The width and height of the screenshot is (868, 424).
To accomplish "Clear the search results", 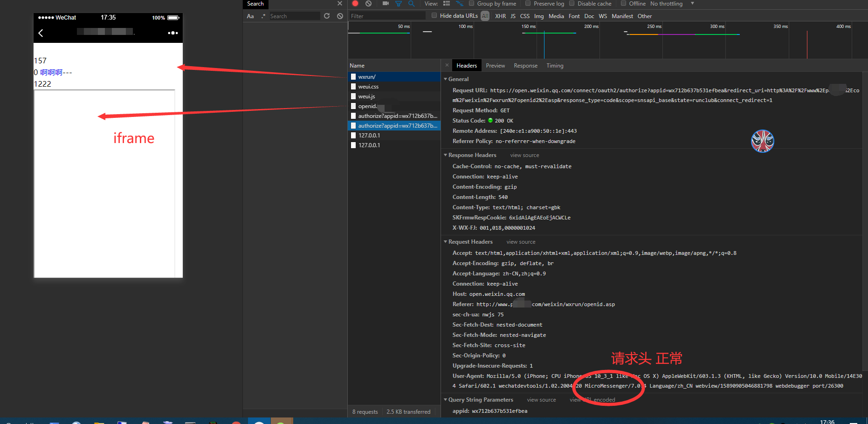I will (340, 16).
